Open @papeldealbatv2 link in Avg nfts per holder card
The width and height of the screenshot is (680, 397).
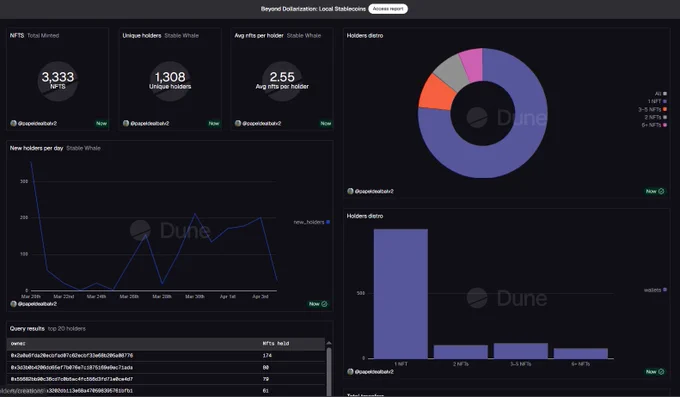(262, 123)
